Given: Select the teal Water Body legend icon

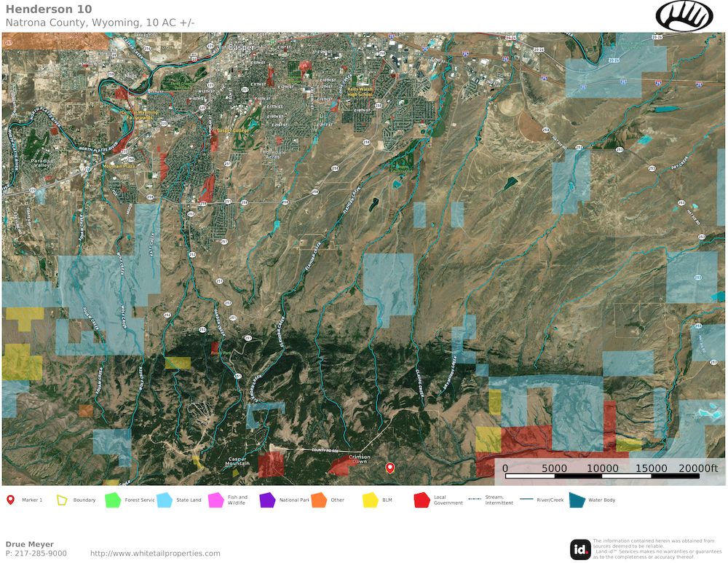Looking at the screenshot, I should click(x=577, y=500).
